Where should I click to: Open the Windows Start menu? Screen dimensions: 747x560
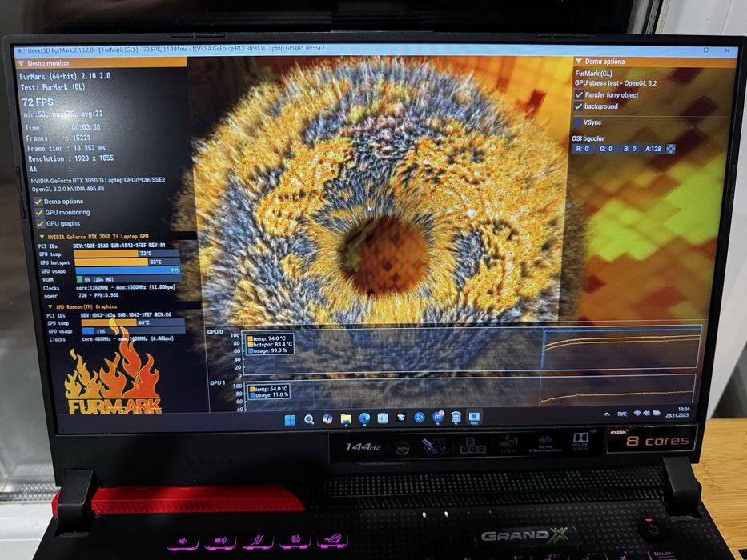pos(290,419)
